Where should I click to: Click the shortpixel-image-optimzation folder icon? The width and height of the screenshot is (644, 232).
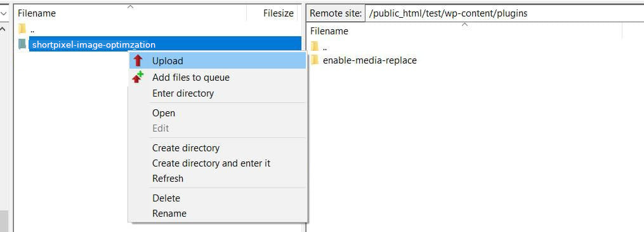(x=22, y=44)
